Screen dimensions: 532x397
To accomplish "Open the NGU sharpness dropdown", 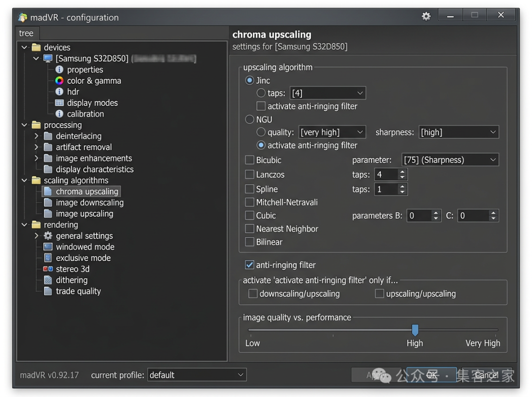I will tap(458, 132).
